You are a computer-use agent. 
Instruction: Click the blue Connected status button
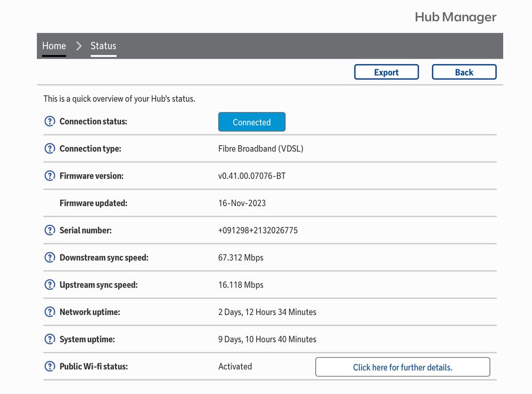(251, 122)
